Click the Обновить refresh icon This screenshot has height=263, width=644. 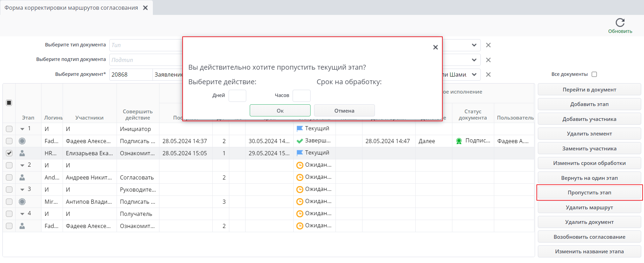pyautogui.click(x=620, y=23)
